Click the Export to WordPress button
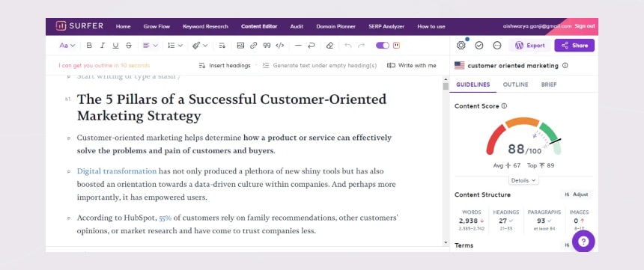Image resolution: width=644 pixels, height=270 pixels. [x=530, y=46]
